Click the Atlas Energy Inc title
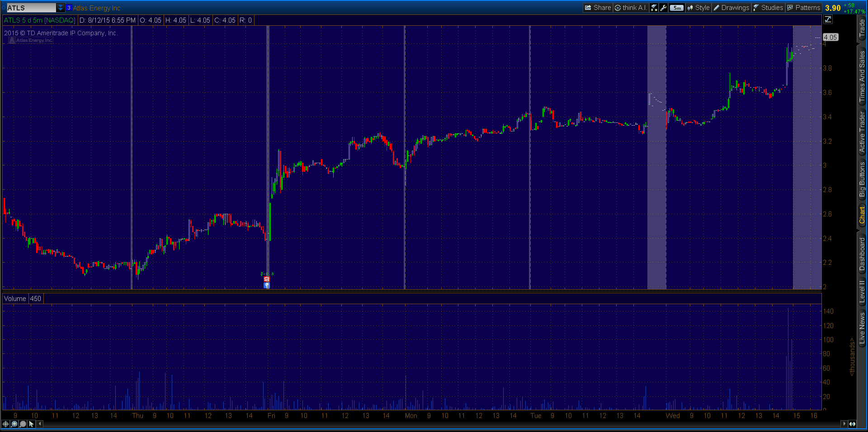 click(x=97, y=8)
